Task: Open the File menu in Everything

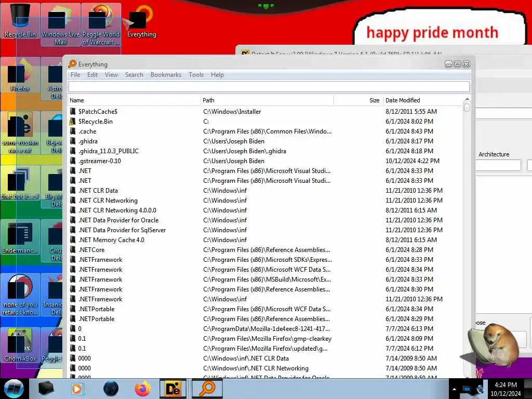Action: coord(75,75)
